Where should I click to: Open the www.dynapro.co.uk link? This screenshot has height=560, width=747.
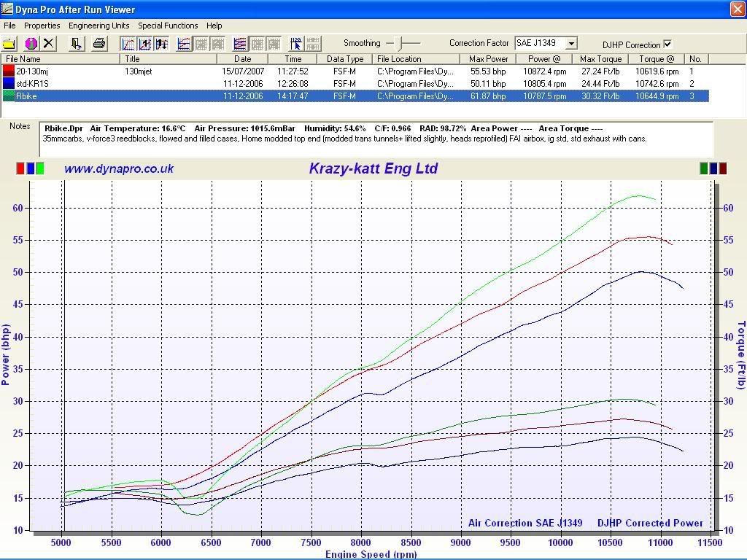(119, 168)
